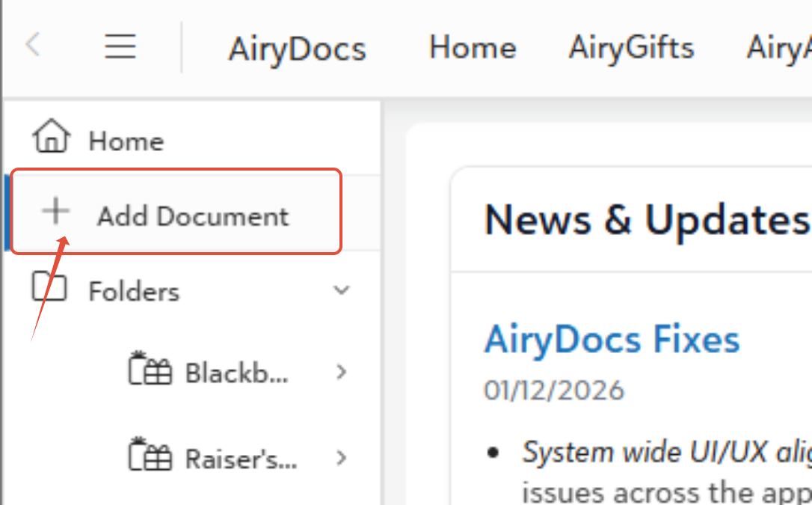Click the gift icon next to Blackb...

pyautogui.click(x=150, y=368)
